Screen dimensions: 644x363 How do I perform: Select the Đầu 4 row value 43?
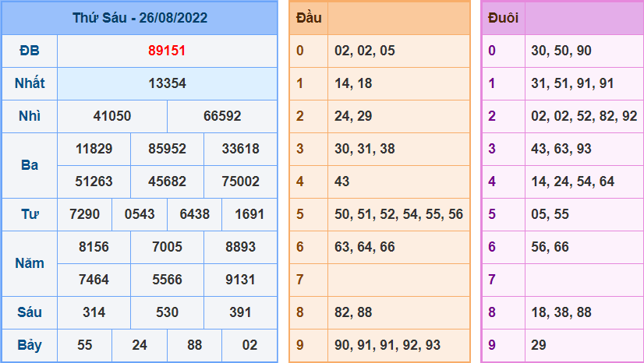click(341, 181)
